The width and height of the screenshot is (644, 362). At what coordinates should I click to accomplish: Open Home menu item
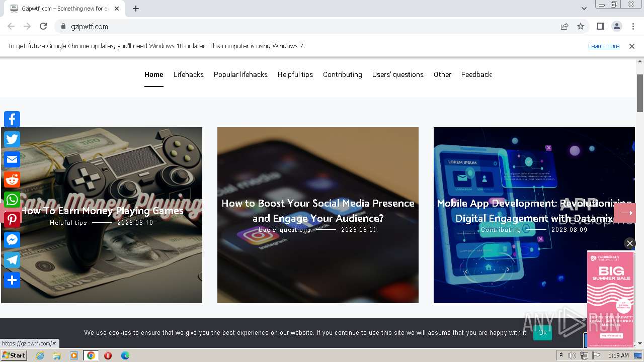point(153,74)
